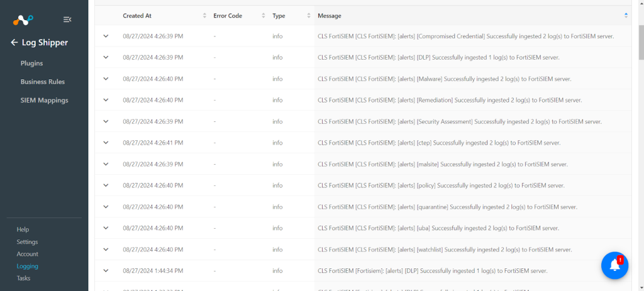Select the Compromised Credential message text

[x=466, y=36]
